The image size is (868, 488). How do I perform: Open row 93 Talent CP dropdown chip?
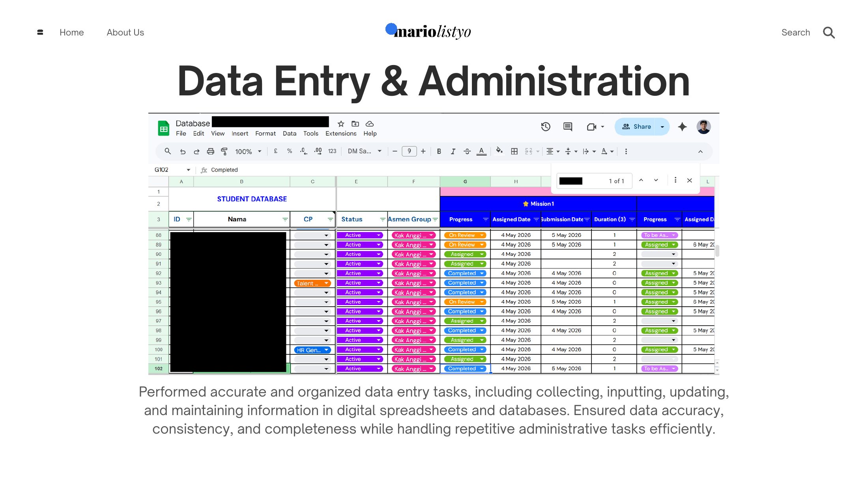pos(312,283)
